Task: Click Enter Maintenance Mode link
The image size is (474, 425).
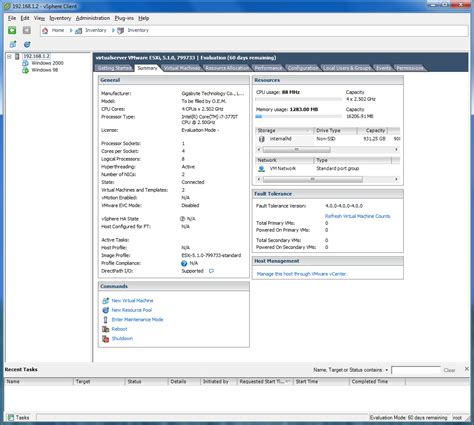Action: (137, 319)
